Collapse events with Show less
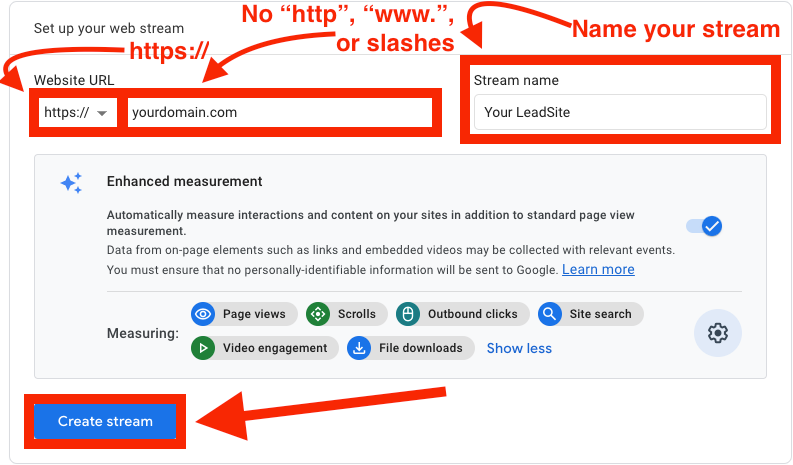793x465 pixels. pos(519,348)
